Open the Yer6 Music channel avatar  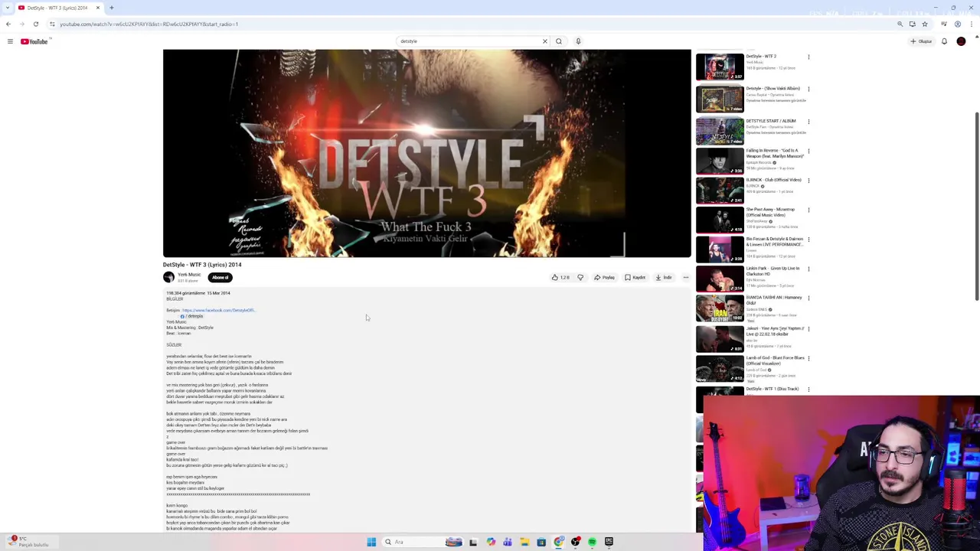(x=168, y=277)
